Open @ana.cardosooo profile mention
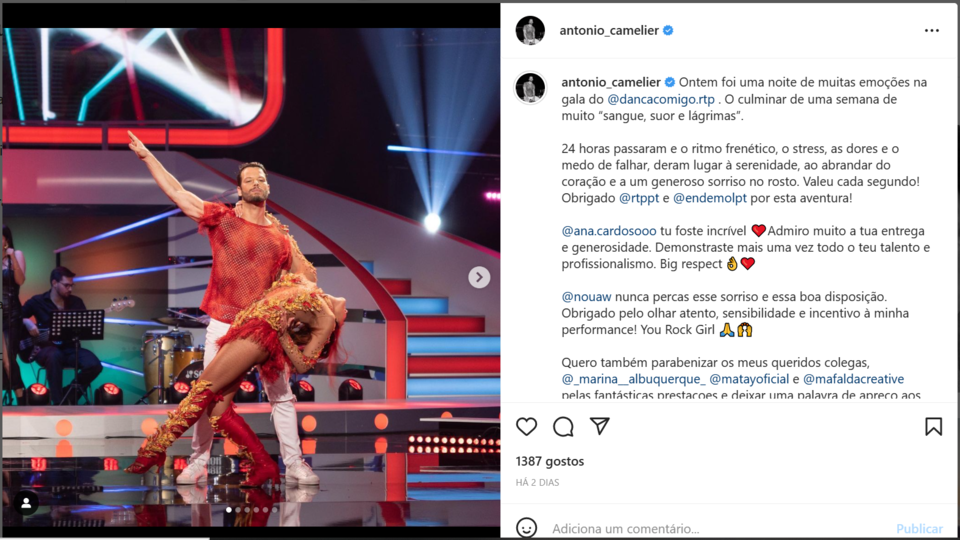 [x=609, y=231]
